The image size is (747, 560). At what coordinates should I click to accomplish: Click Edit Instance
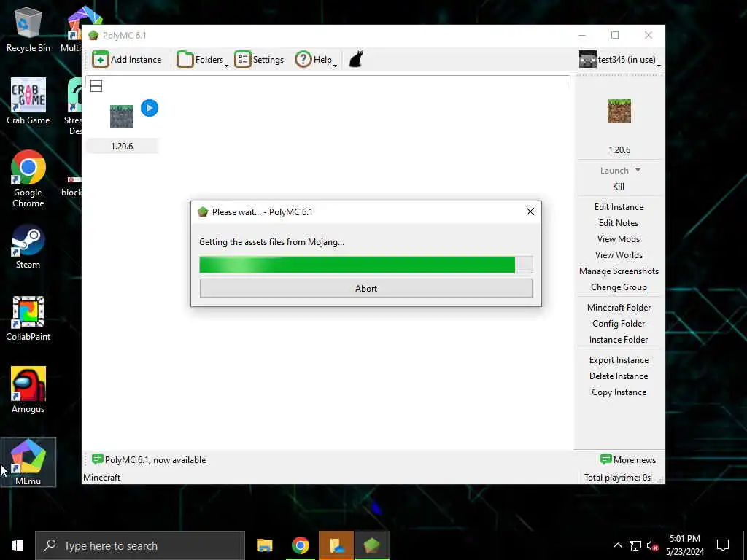(x=619, y=207)
